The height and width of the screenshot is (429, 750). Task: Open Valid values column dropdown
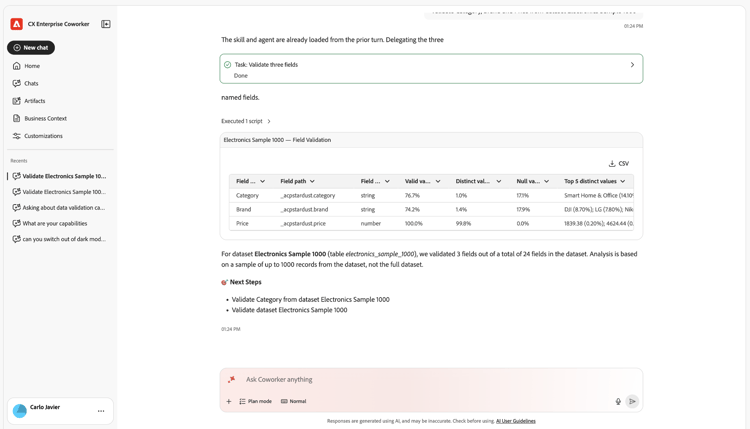click(438, 181)
